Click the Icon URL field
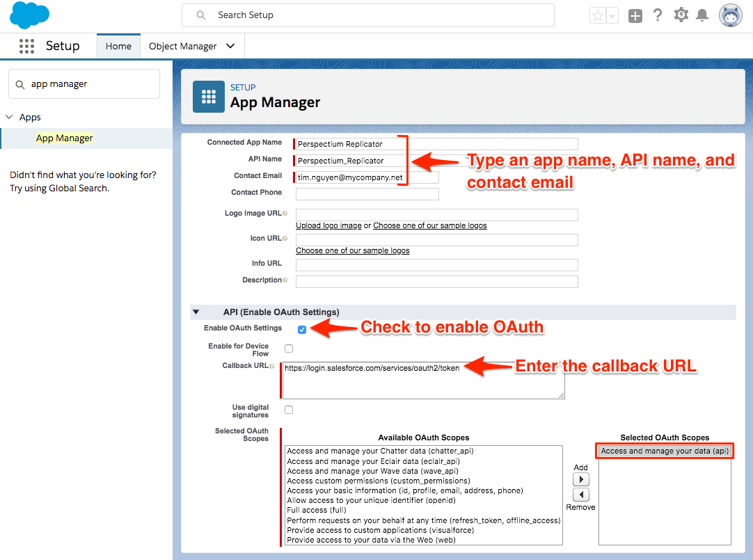The image size is (753, 560). [x=436, y=239]
